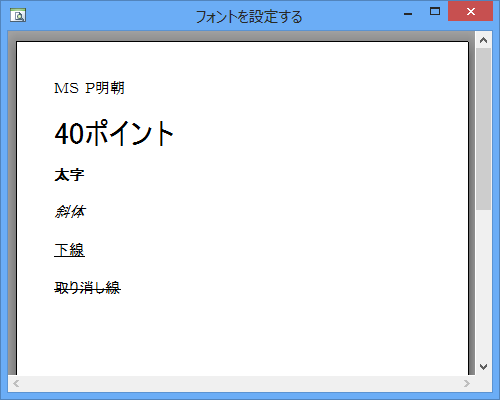Viewport: 500px width, 400px height.
Task: Click the large 40ポイント text
Action: point(114,133)
